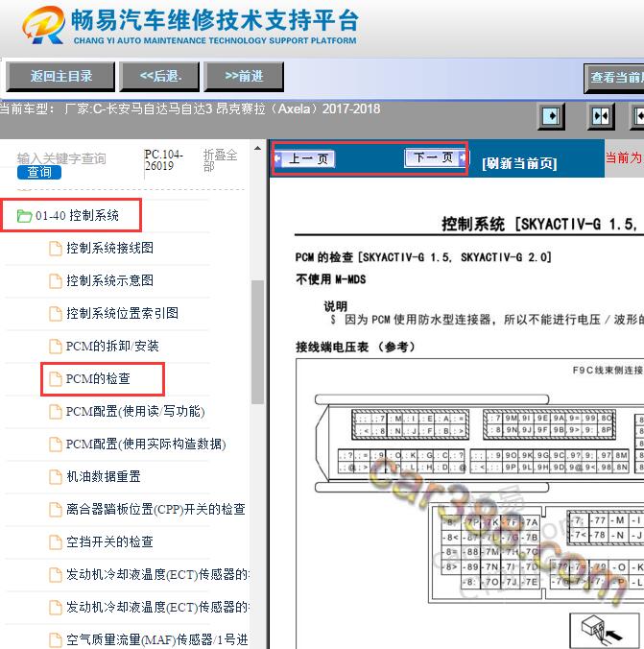This screenshot has width=644, height=649.
Task: Click page icon beside PCM的检查
Action: click(x=56, y=379)
